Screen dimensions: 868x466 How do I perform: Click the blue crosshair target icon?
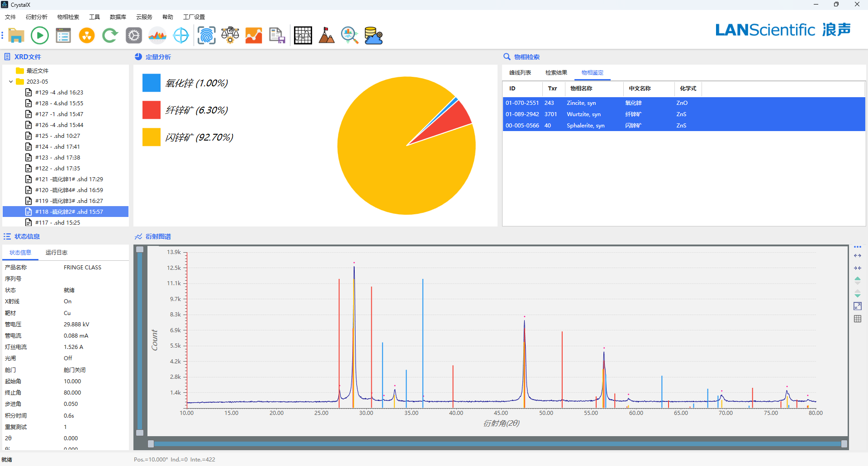click(x=181, y=35)
